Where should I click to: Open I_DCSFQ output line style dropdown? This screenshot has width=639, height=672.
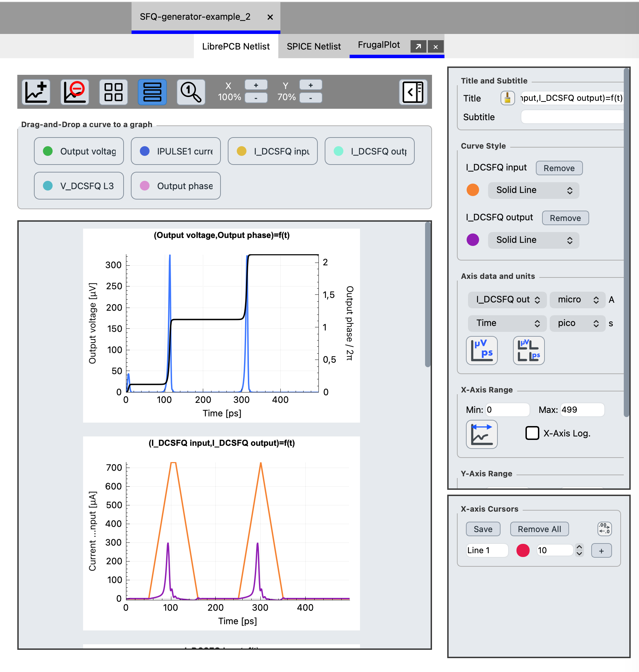pos(534,240)
